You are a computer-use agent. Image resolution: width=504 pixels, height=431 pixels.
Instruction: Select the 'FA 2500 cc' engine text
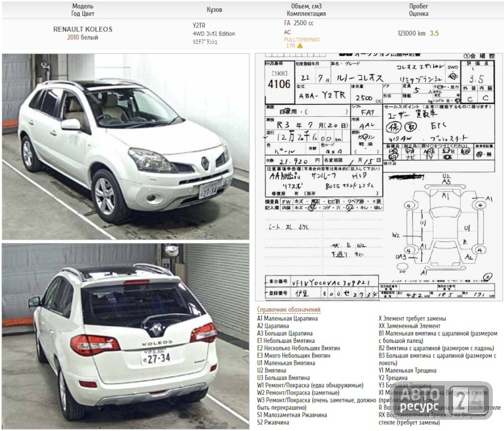[x=299, y=23]
